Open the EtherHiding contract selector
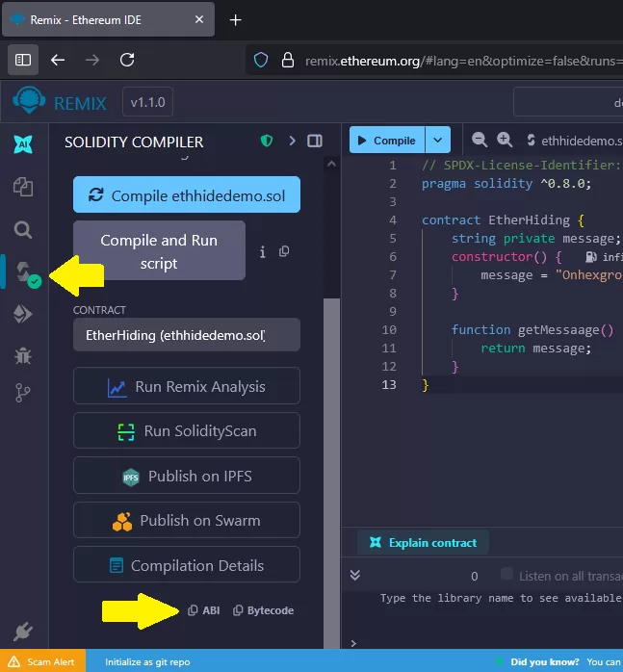Image resolution: width=623 pixels, height=672 pixels. pos(187,335)
